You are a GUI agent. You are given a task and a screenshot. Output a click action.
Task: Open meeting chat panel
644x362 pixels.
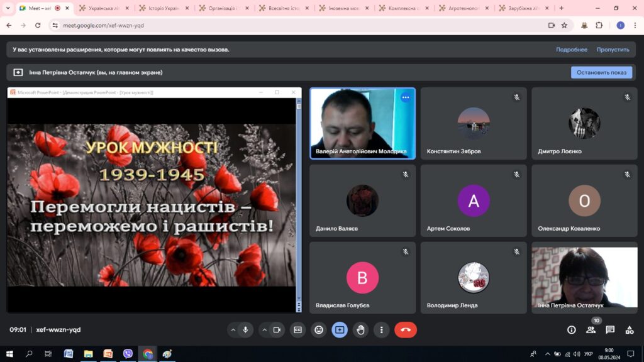[x=610, y=330]
